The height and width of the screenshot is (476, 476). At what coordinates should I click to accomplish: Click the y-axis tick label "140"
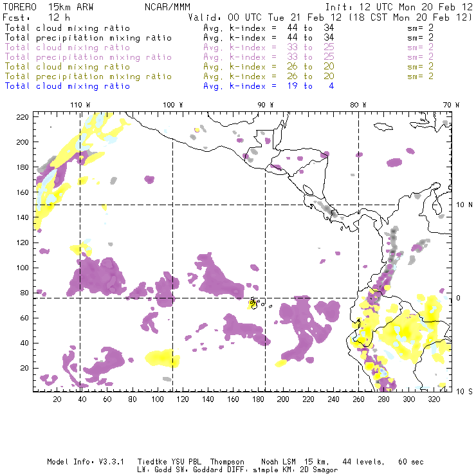pyautogui.click(x=23, y=217)
